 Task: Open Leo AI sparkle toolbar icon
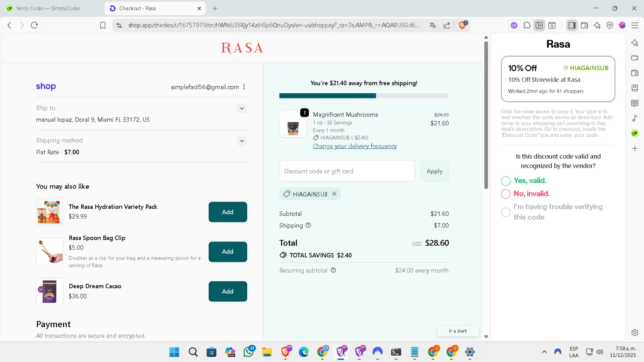597,25
